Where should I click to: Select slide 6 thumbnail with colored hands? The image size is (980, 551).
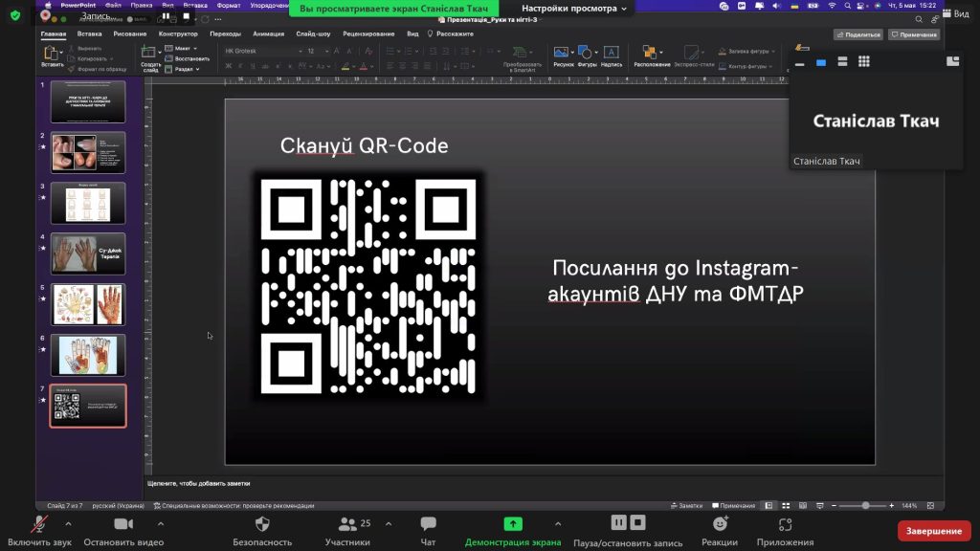pos(88,355)
